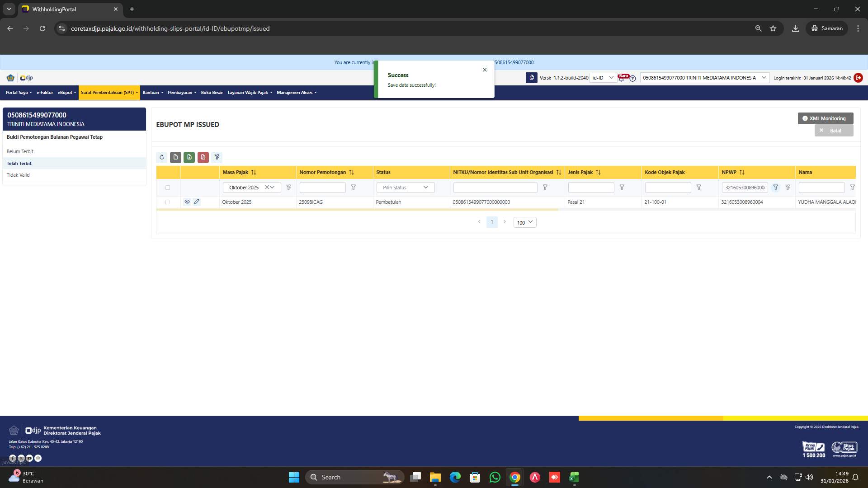The height and width of the screenshot is (488, 868).
Task: Export table data to PDF
Action: click(203, 157)
